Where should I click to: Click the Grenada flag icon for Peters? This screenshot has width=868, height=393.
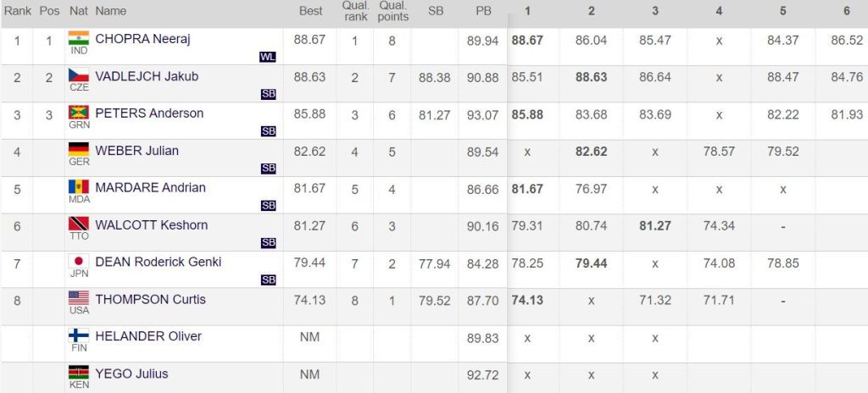pyautogui.click(x=79, y=113)
